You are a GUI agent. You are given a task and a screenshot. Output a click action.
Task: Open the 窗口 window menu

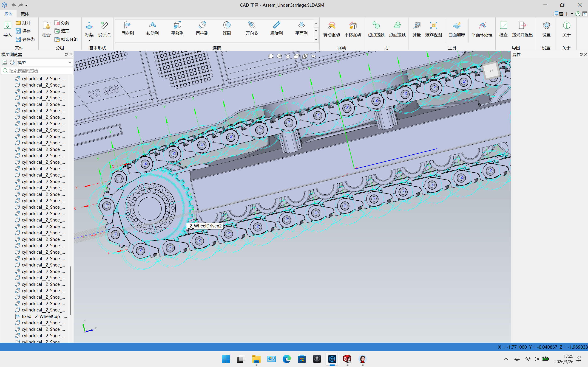(x=563, y=14)
